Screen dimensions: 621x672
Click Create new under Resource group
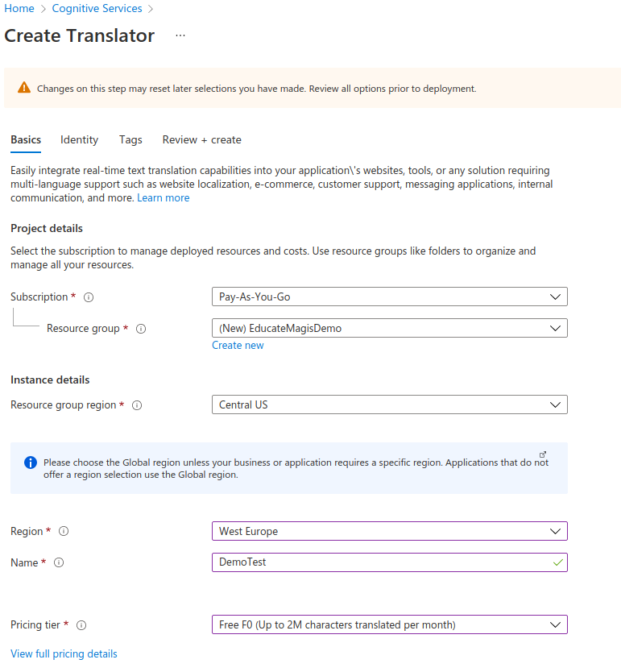point(238,345)
